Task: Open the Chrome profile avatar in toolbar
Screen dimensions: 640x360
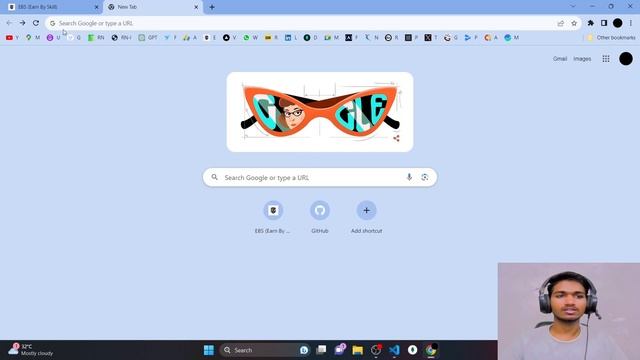Action: (618, 23)
